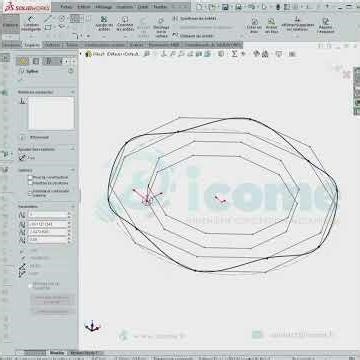Open the Etude de mouvement 1 tab

[x=83, y=352]
